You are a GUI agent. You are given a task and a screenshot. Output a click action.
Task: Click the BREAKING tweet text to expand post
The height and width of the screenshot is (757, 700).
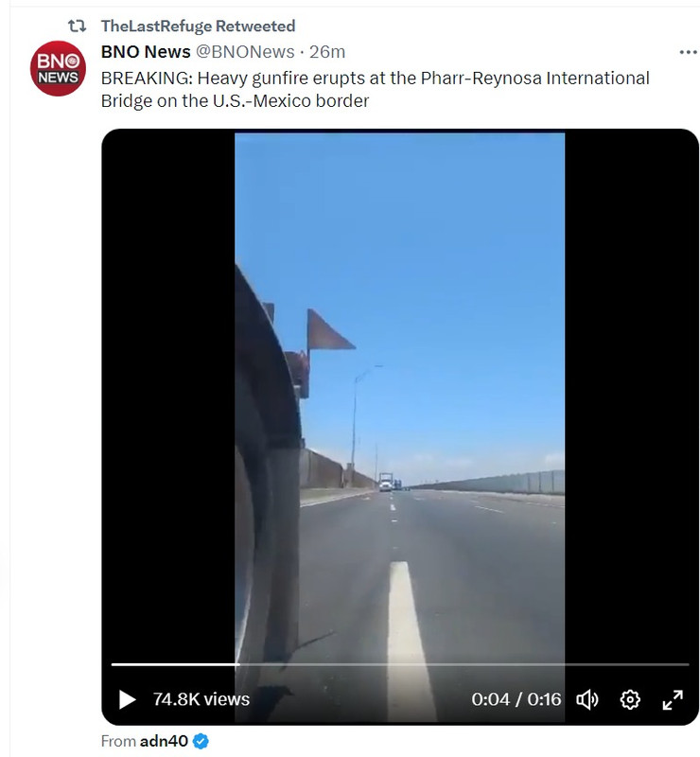pyautogui.click(x=376, y=89)
